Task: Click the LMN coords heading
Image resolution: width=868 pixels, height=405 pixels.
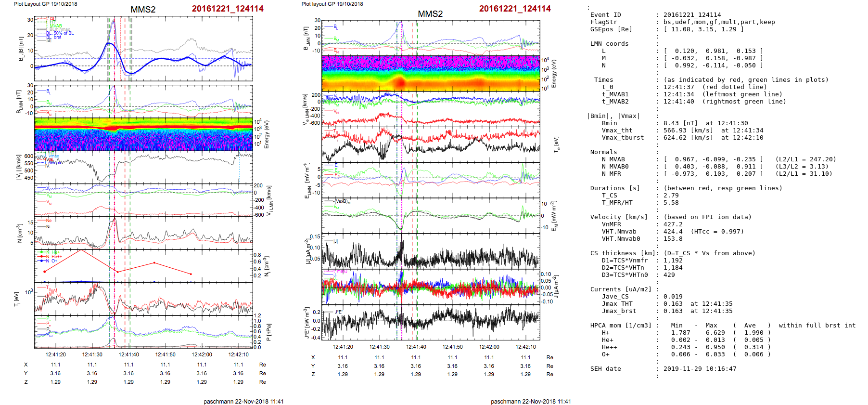Action: tap(609, 44)
